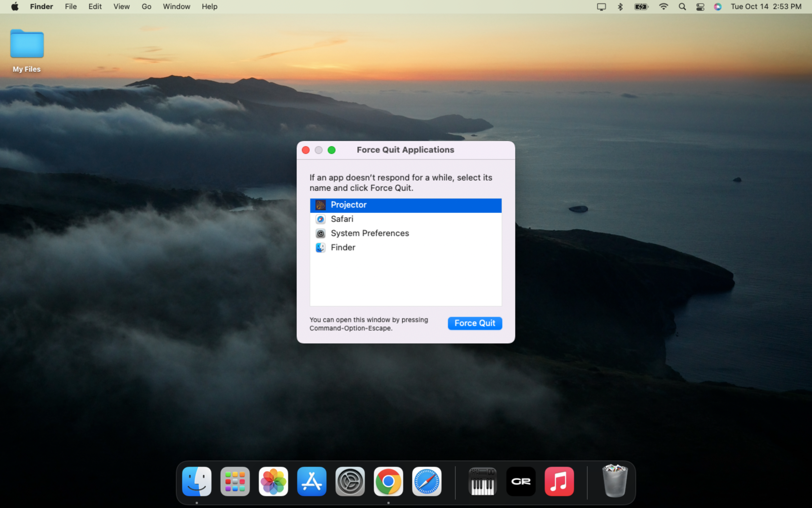Open the Go menu in the menu bar
Viewport: 812px width, 508px height.
pos(146,6)
